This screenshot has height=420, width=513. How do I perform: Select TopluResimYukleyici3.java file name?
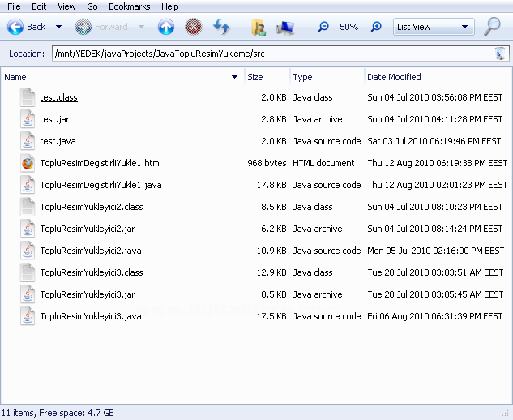tap(91, 317)
